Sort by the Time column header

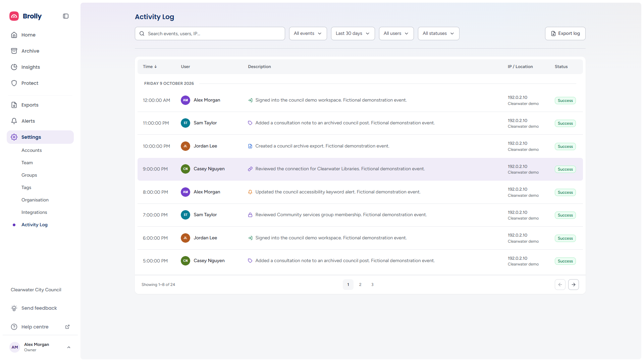150,67
